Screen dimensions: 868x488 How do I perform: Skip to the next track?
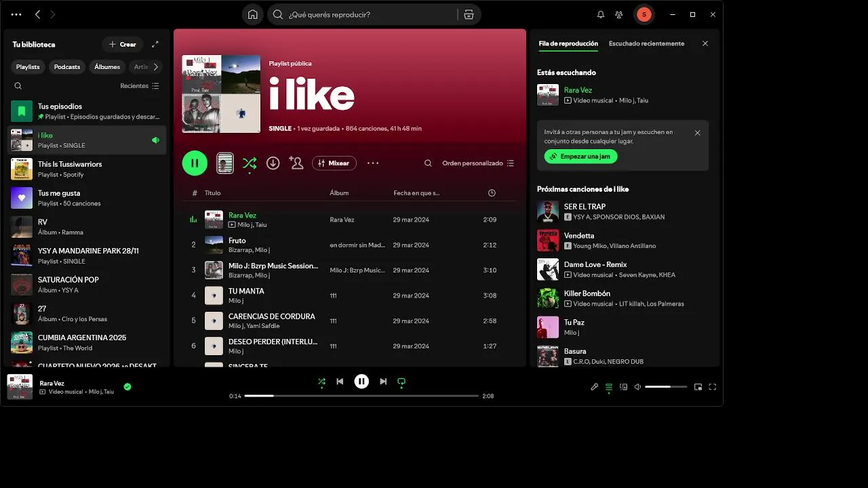[x=383, y=382]
